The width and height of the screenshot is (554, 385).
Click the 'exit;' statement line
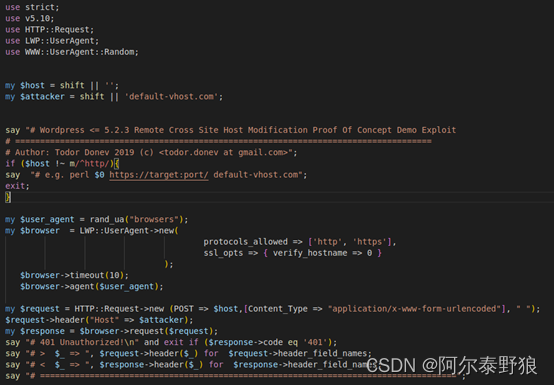[17, 186]
